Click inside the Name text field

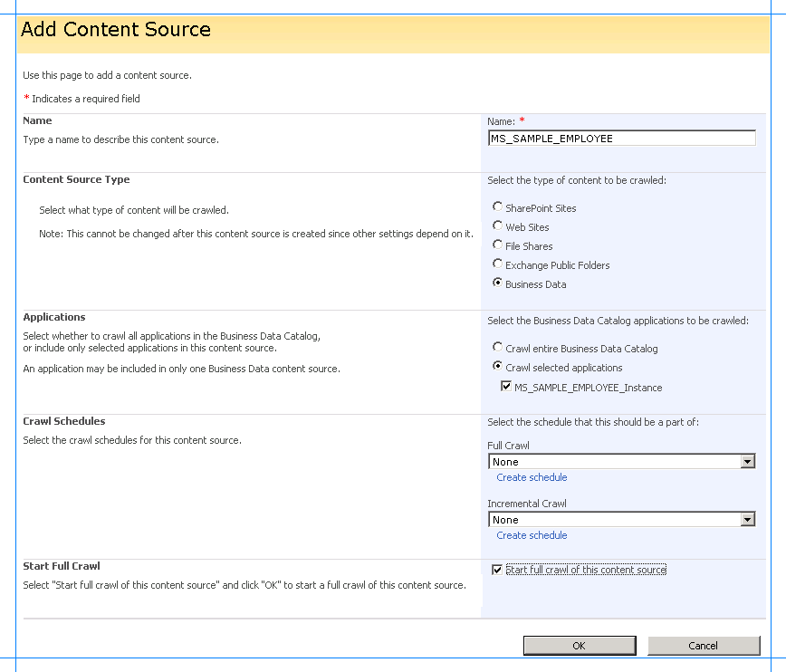621,138
